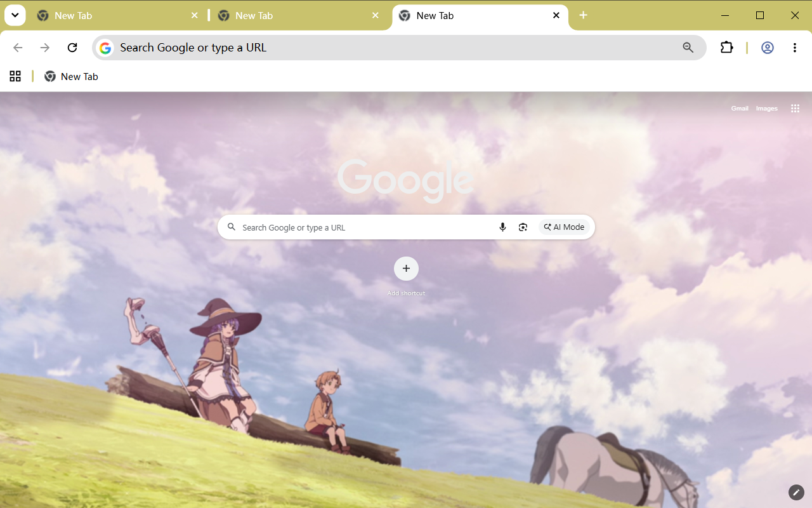Reload the current page
Screen dimensions: 812x508
pos(72,48)
